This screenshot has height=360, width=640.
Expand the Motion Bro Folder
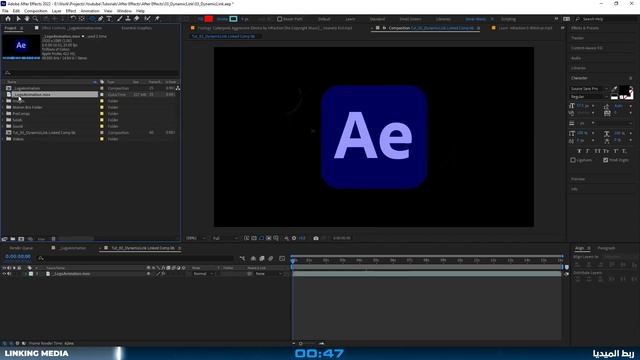tap(3, 107)
